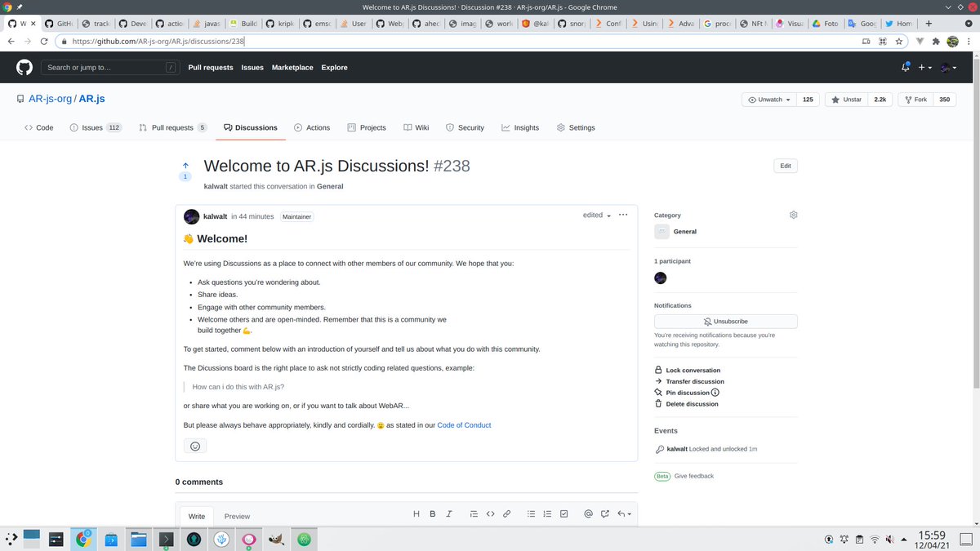Click the Give feedback link
Screen dimensions: 980x551
[693, 476]
